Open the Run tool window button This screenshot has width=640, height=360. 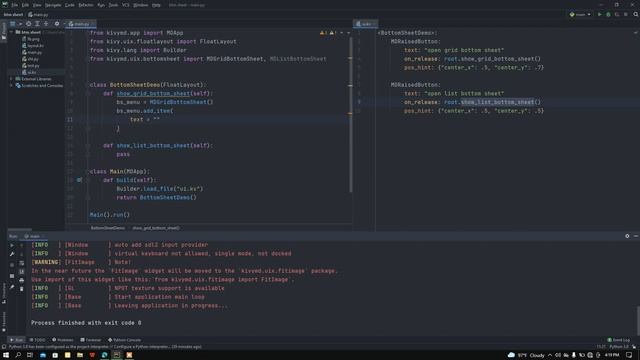[x=16, y=340]
